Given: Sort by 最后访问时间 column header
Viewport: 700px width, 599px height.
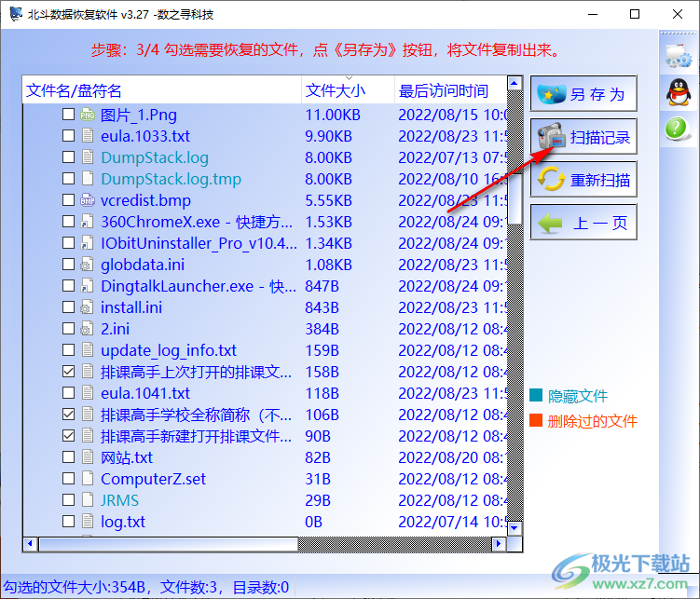Looking at the screenshot, I should [x=451, y=90].
